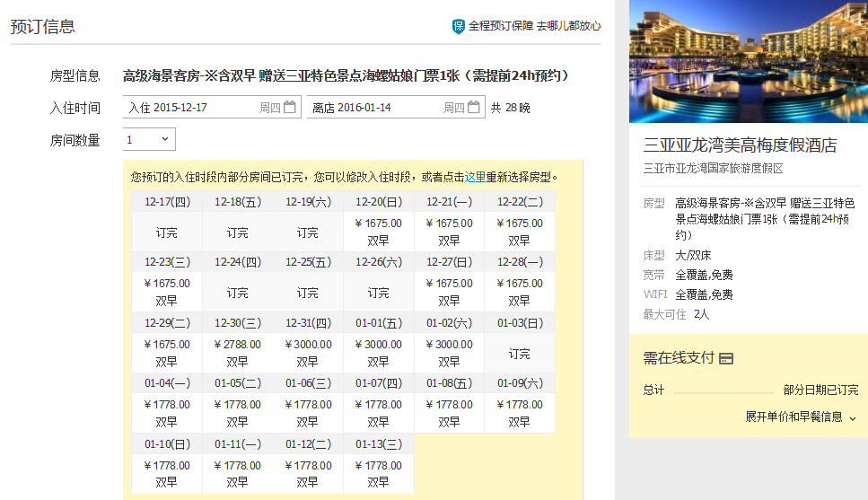Expand unit price and breakfast info
The height and width of the screenshot is (500, 868).
point(800,417)
